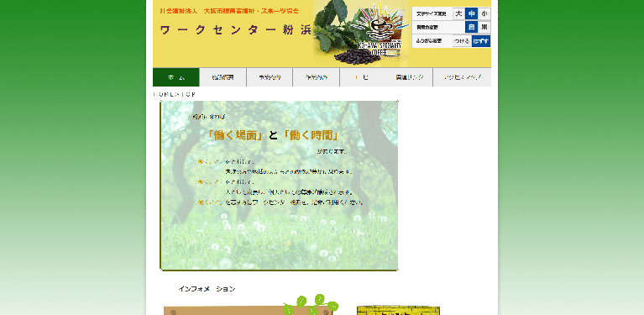The width and height of the screenshot is (644, 315).
Task: Open the 施設概要 navigation tab
Action: (223, 77)
